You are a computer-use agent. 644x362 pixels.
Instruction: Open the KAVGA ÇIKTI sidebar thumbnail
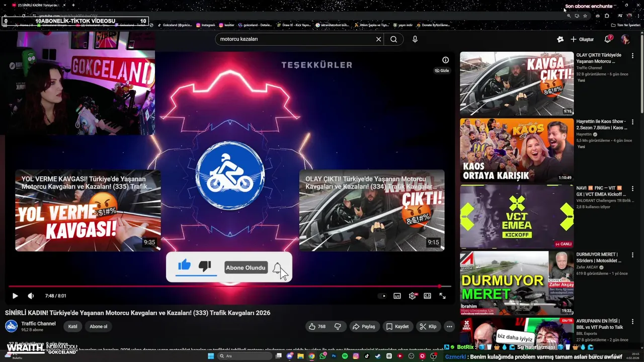517,83
